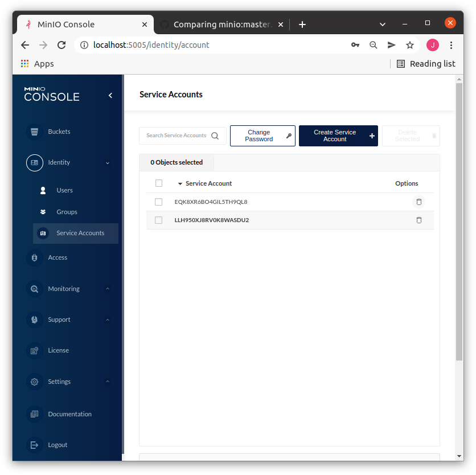476x475 pixels.
Task: Click the scrollbar up arrow
Action: tap(459, 79)
